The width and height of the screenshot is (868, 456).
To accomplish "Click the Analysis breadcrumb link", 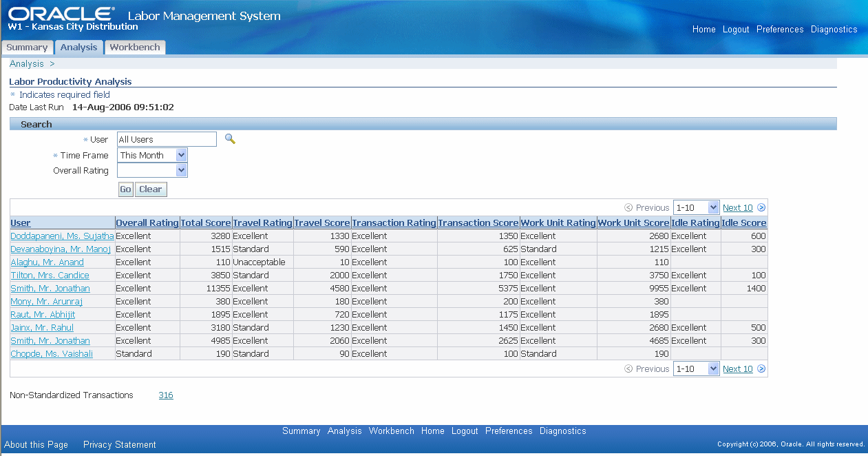I will pyautogui.click(x=27, y=63).
